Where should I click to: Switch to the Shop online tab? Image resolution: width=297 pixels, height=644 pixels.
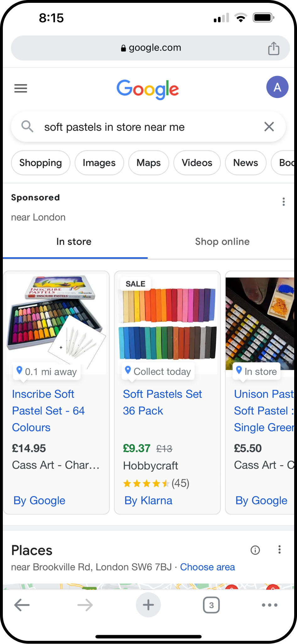222,241
